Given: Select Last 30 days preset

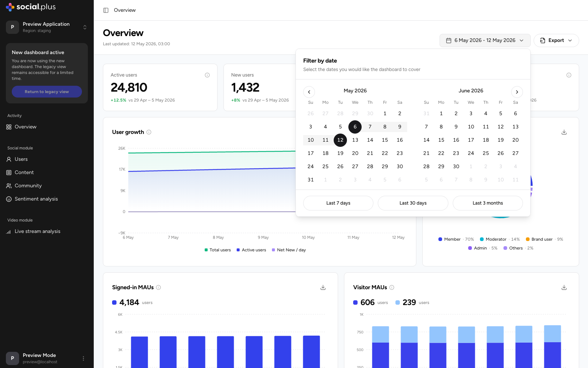Looking at the screenshot, I should click(x=413, y=203).
